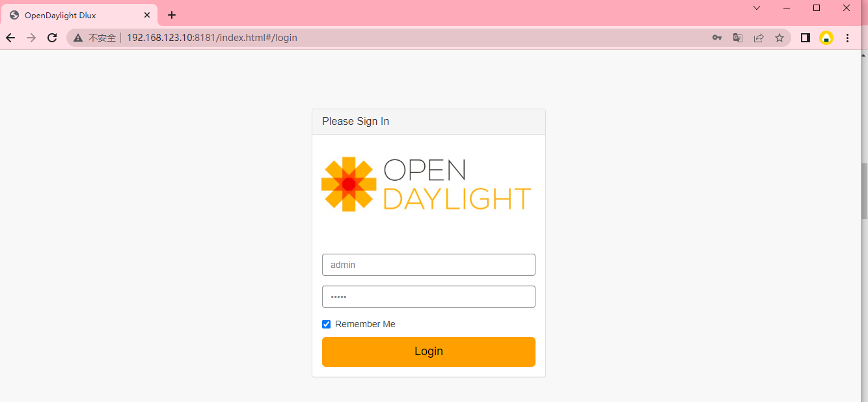Expand the tab search chevron
868x402 pixels.
click(x=757, y=8)
